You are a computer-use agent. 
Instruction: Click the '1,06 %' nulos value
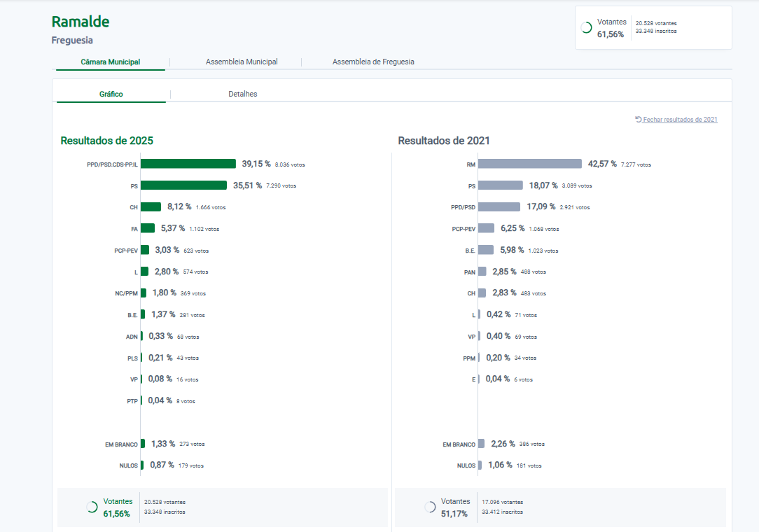(500, 465)
